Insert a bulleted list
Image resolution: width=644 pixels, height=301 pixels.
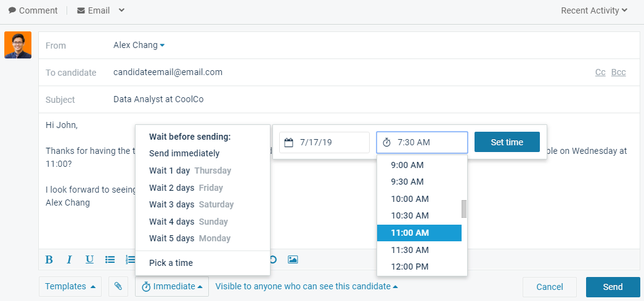pos(110,259)
